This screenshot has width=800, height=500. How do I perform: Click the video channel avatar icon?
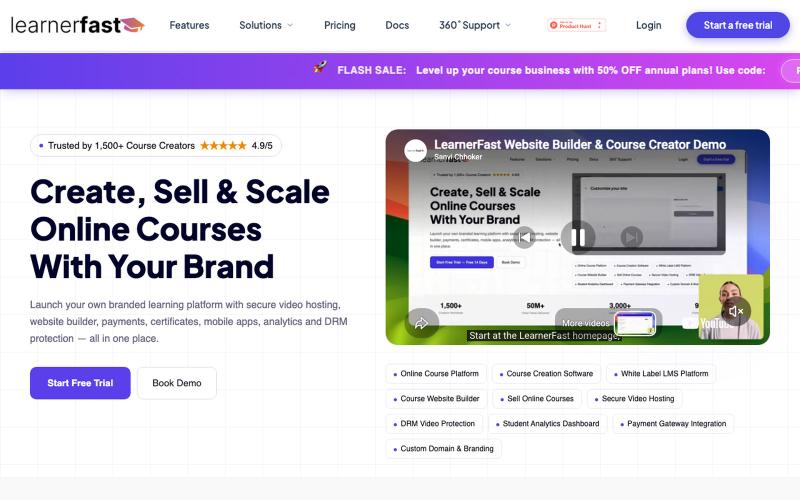pos(415,151)
